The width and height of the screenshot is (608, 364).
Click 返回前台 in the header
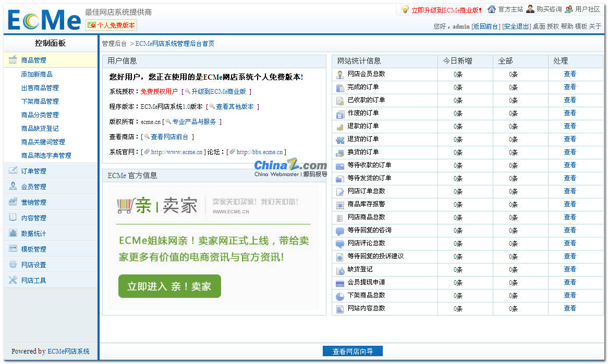coord(486,27)
